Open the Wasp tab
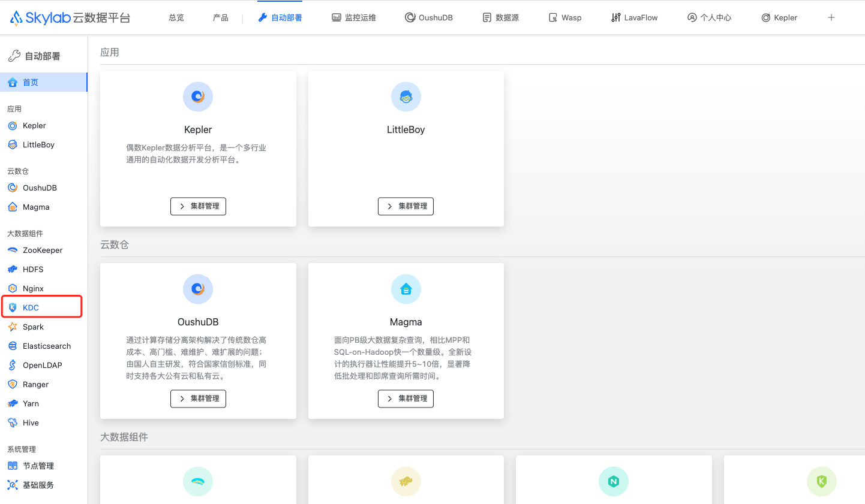Screen dimensions: 865x504 [x=565, y=18]
